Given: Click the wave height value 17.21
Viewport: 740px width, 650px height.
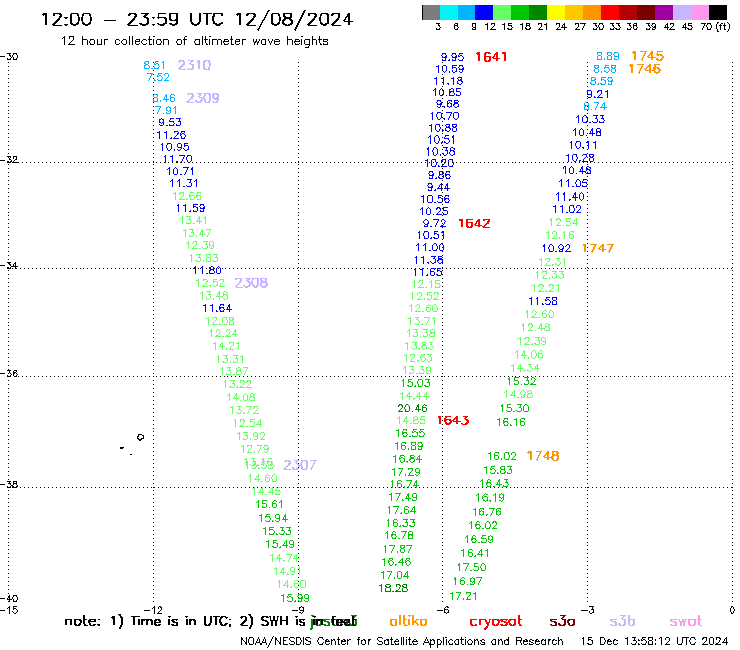Looking at the screenshot, I should 463,596.
